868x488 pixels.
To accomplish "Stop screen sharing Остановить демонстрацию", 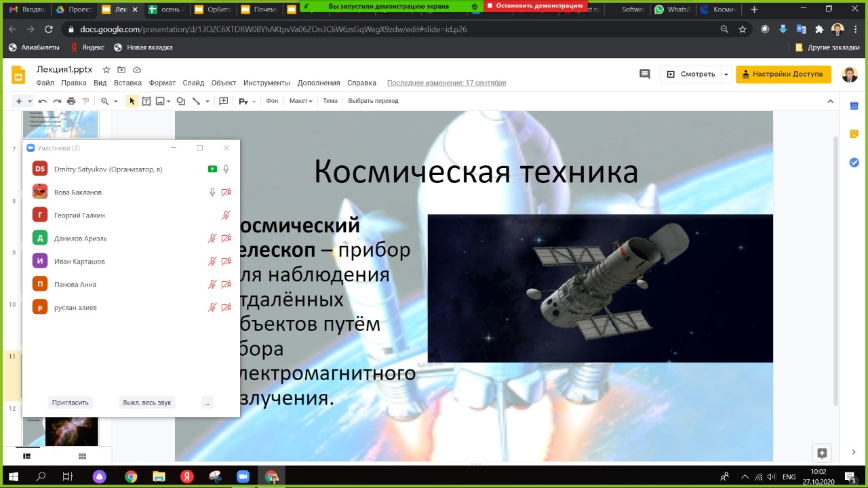I will click(534, 6).
